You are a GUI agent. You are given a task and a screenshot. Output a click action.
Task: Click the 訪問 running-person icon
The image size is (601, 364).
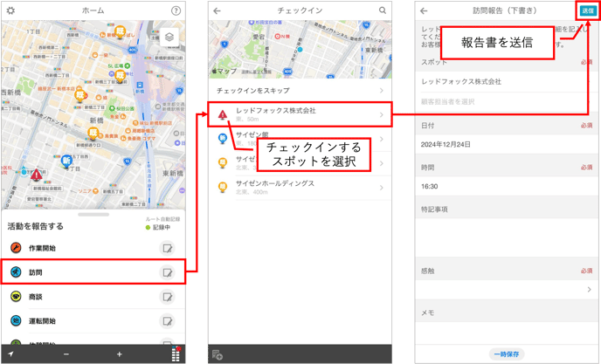pos(16,272)
